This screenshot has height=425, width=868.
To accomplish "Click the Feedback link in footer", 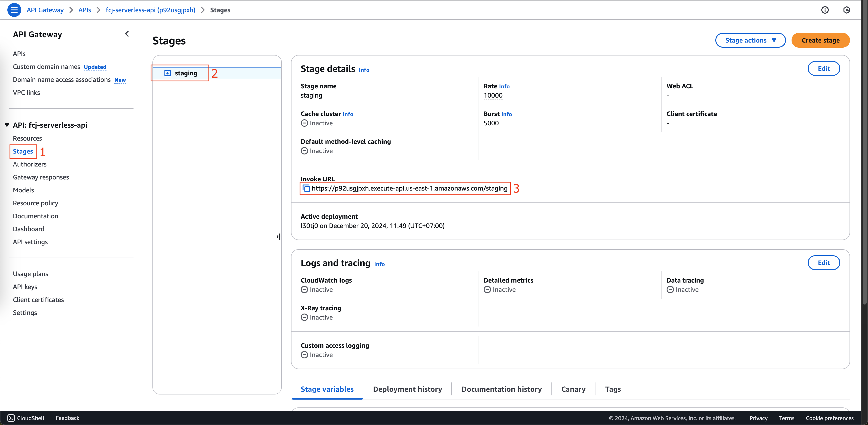I will [x=67, y=418].
